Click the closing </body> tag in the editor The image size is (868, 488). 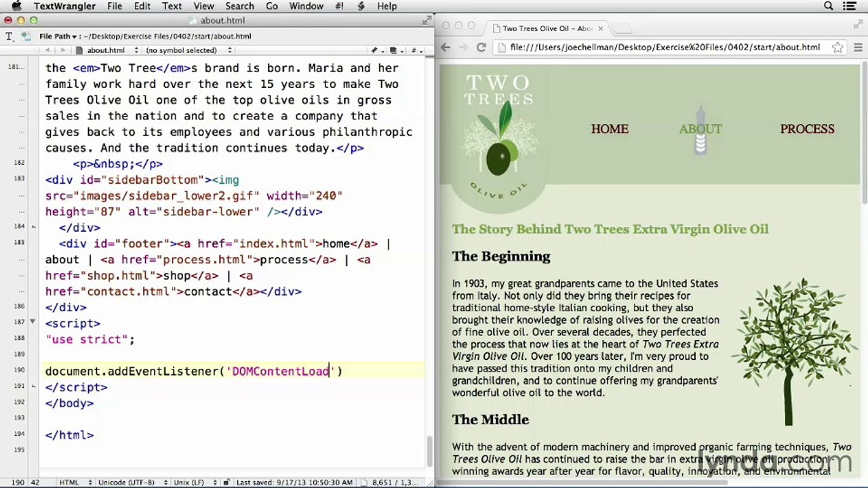[70, 403]
